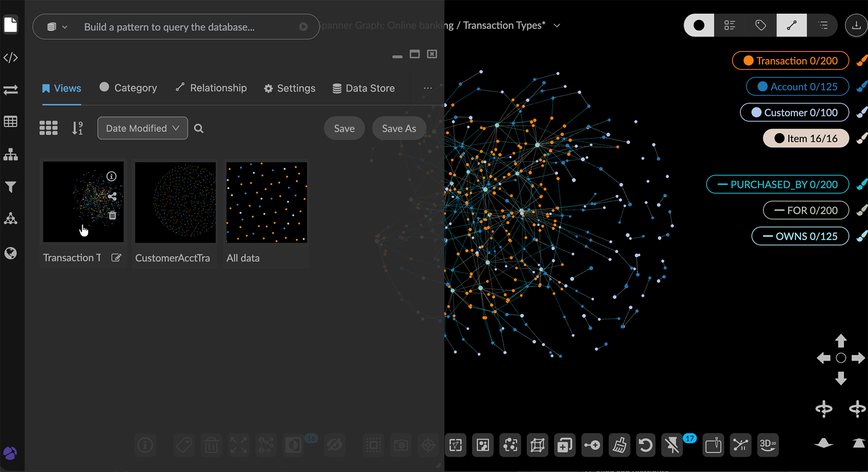Open the database selector dropdown in query bar
Viewport: 868px width, 472px height.
pyautogui.click(x=57, y=27)
